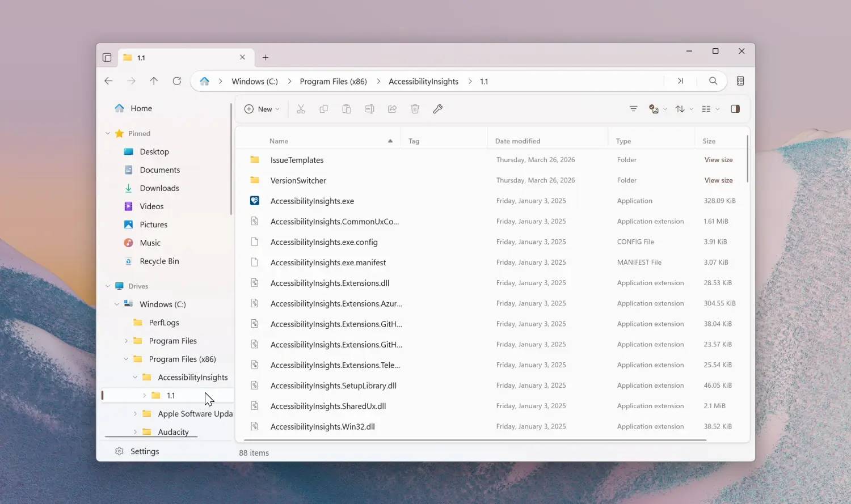Select VersionSwitcher folder row
Viewport: 851px width, 504px height.
click(492, 180)
